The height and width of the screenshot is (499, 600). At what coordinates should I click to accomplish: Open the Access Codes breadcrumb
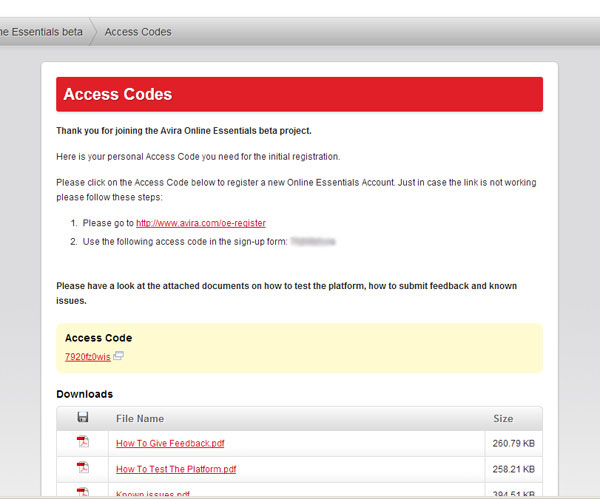pos(138,32)
